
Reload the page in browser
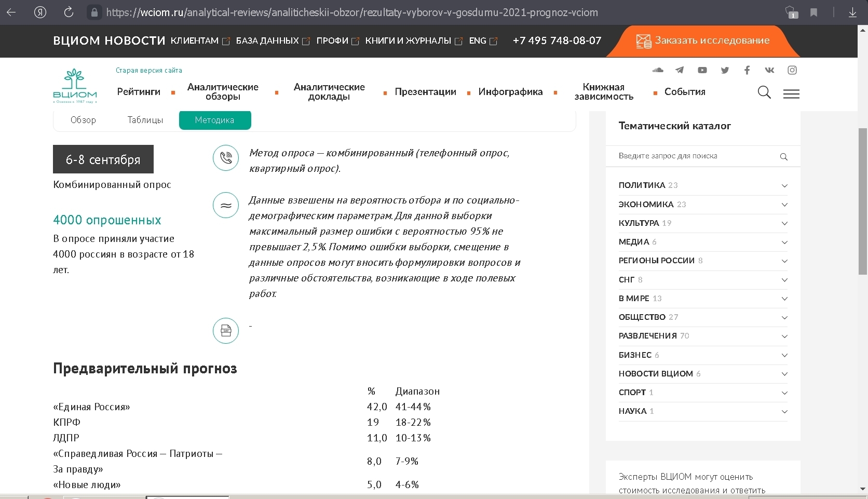(x=69, y=12)
